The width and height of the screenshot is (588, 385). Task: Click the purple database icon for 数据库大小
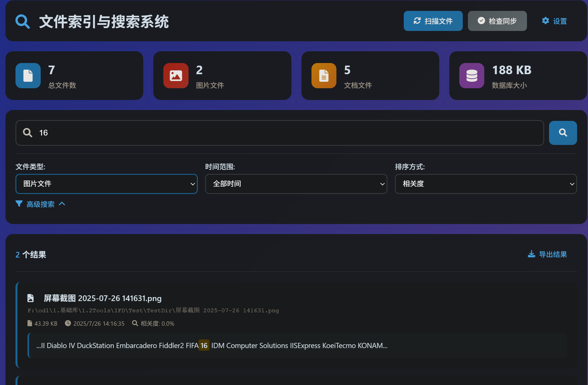tap(472, 76)
